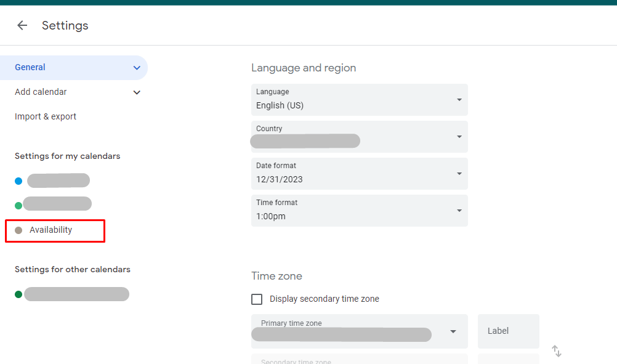Viewport: 617px width, 364px height.
Task: Click the tan dot beside Availability
Action: tap(18, 230)
